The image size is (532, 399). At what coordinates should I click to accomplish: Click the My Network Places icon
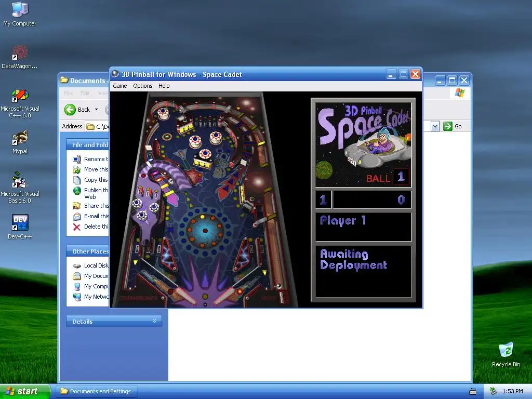pyautogui.click(x=77, y=297)
